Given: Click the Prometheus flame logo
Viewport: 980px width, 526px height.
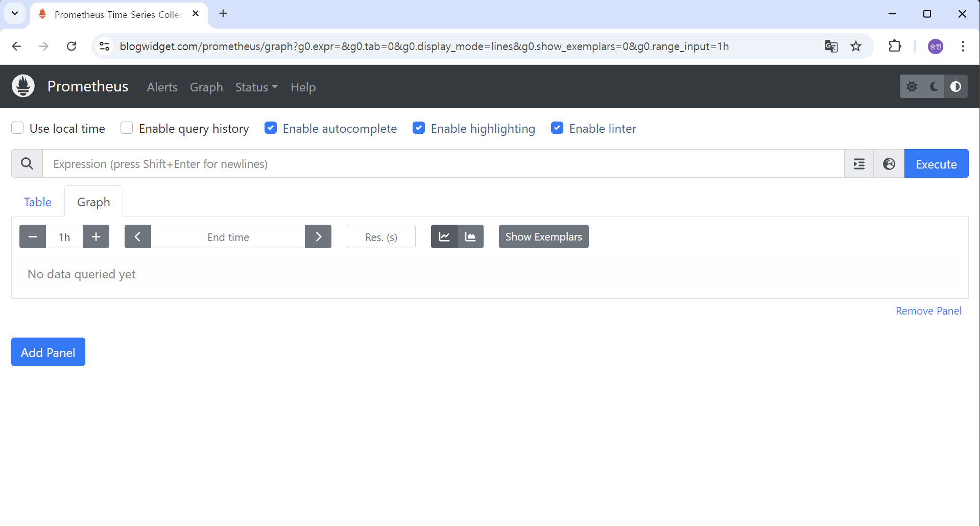Looking at the screenshot, I should coord(23,86).
